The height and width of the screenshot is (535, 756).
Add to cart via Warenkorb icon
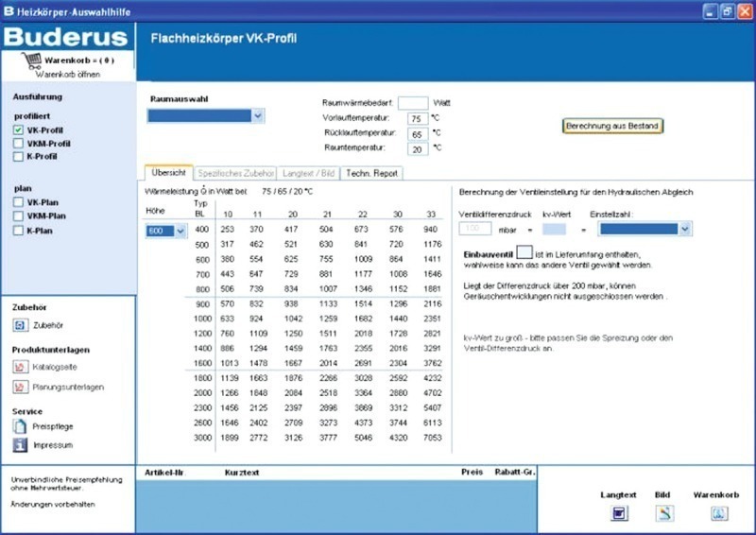(719, 513)
